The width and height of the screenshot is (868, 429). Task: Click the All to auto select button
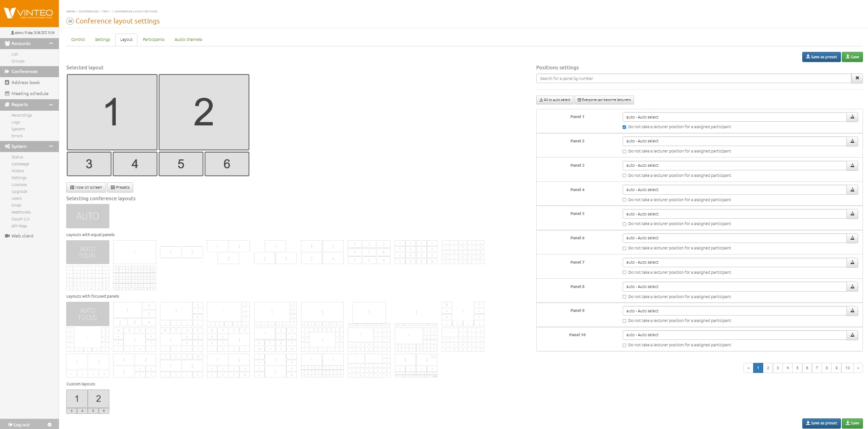point(555,100)
